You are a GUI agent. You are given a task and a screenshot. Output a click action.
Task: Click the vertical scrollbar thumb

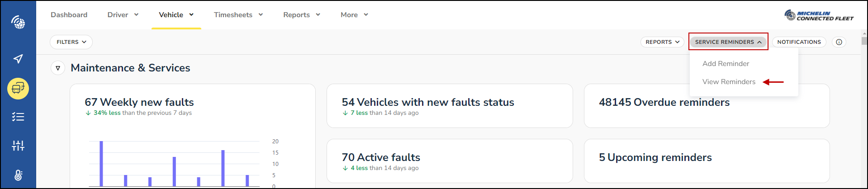864,41
